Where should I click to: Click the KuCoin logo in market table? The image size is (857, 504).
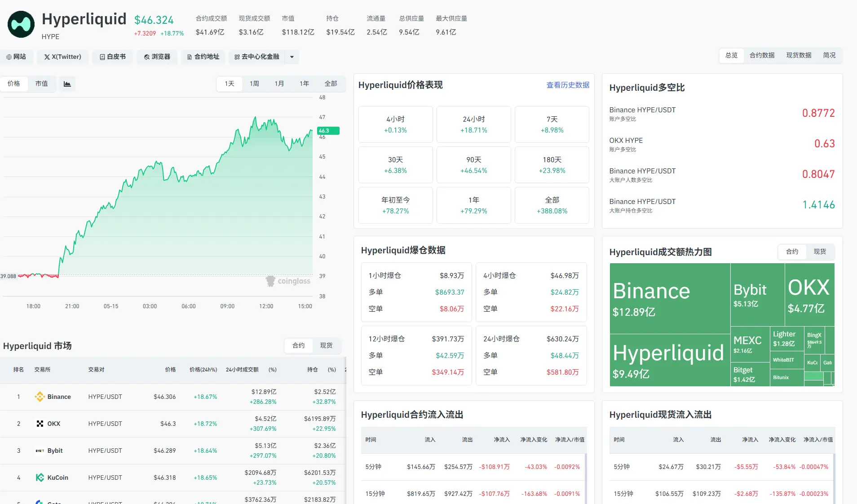(x=40, y=477)
